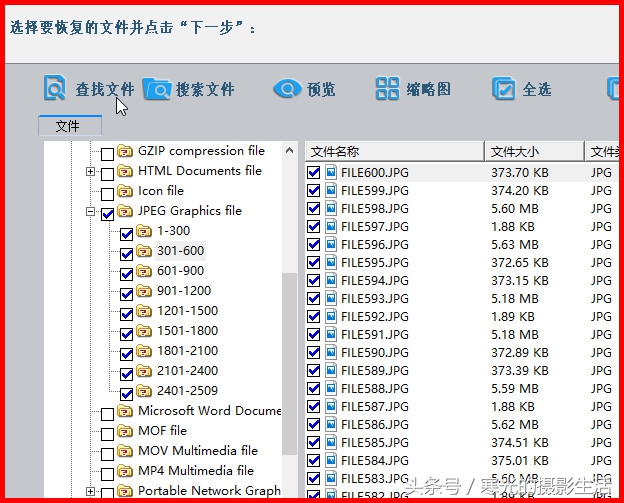Collapse the JPEG Graphics file node
The height and width of the screenshot is (503, 624).
coord(90,211)
